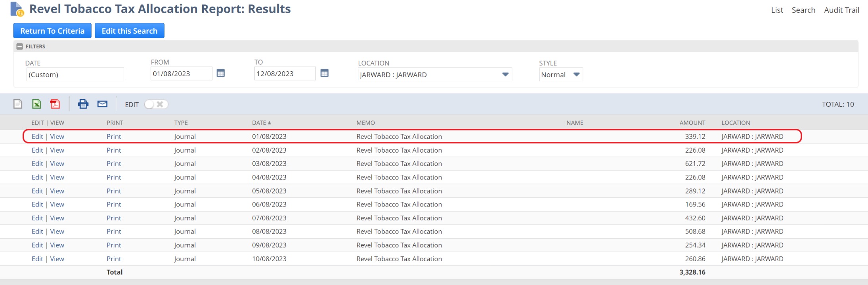
Task: Select the amount 169.56
Action: (695, 205)
